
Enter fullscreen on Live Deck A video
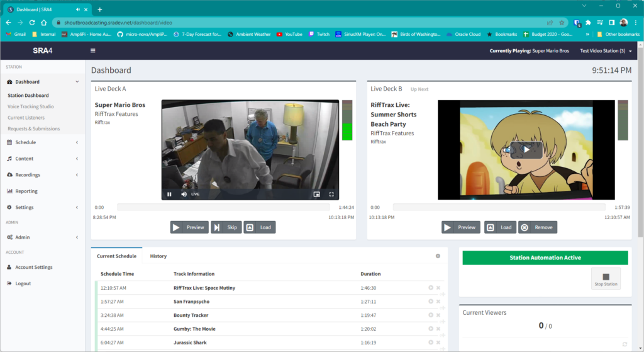(331, 194)
